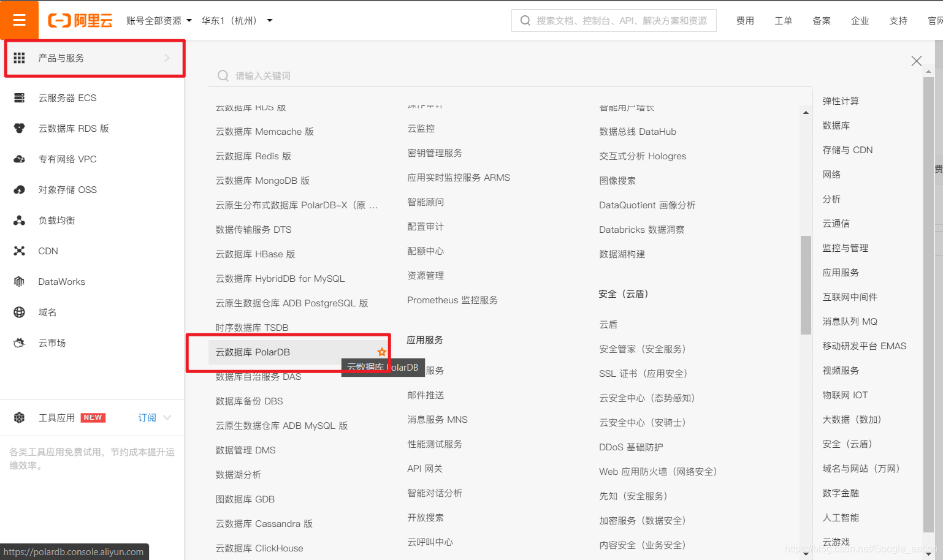Viewport: 943px width, 560px height.
Task: Open 云数据库 PolarDB product link
Action: [253, 352]
